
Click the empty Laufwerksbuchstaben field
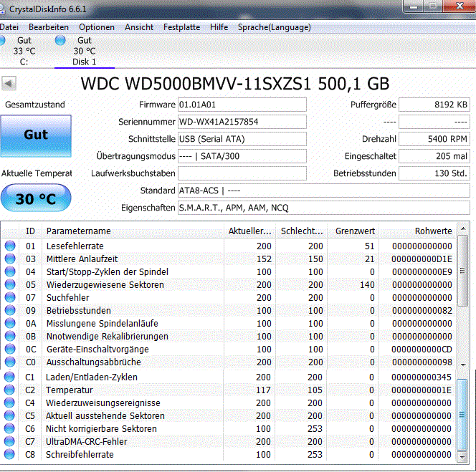click(x=242, y=173)
